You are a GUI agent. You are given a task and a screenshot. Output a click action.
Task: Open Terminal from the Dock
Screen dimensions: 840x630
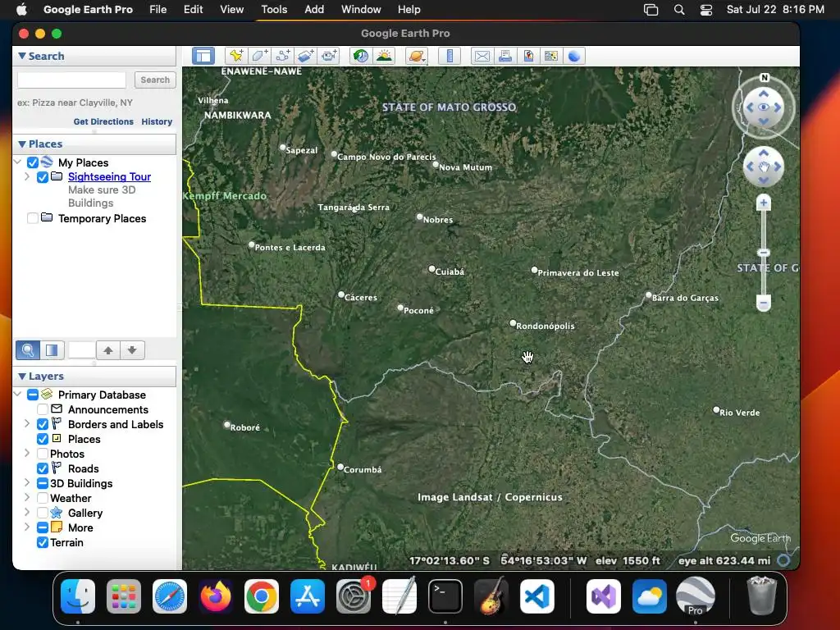click(445, 596)
